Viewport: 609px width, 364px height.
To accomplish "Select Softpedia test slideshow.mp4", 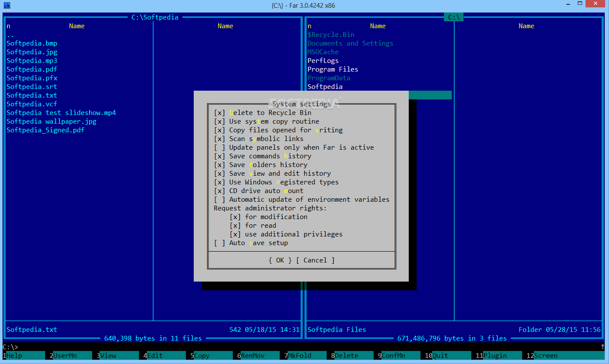I will point(61,113).
